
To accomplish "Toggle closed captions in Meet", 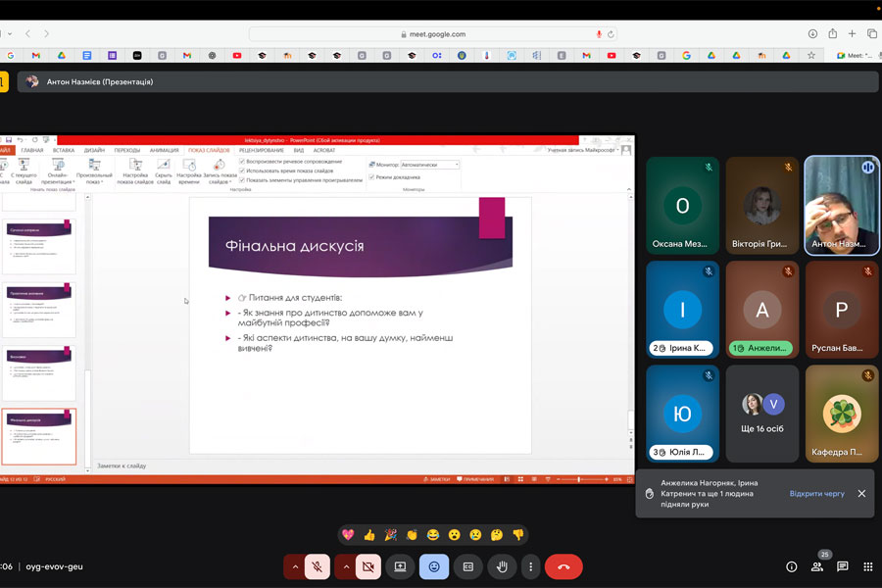I will (468, 566).
